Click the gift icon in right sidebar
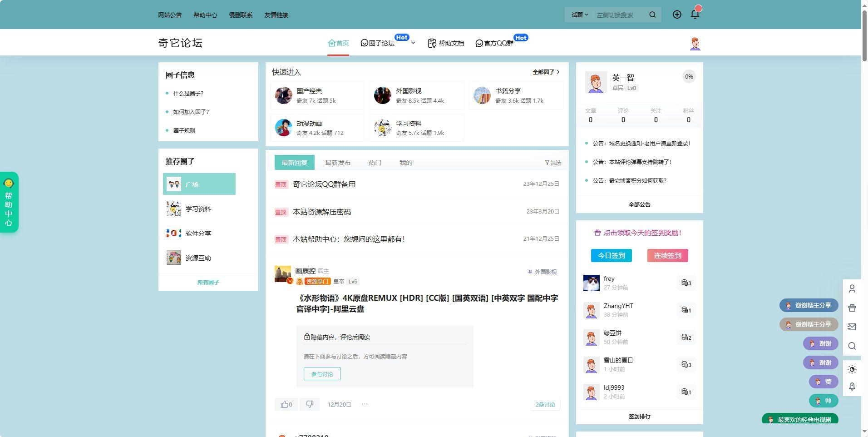This screenshot has width=868, height=437. pyautogui.click(x=852, y=308)
